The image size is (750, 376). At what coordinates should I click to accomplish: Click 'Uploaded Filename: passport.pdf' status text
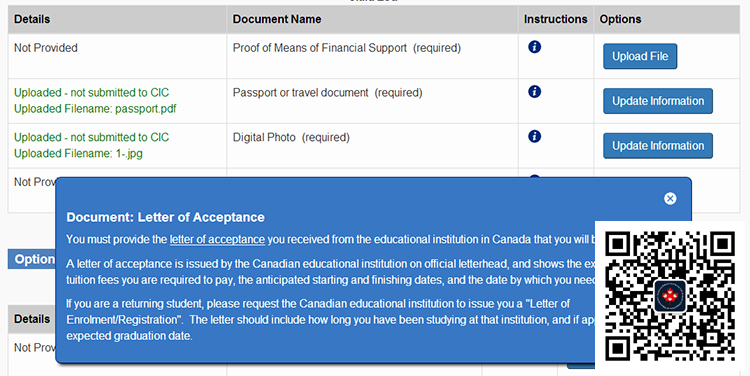point(95,109)
